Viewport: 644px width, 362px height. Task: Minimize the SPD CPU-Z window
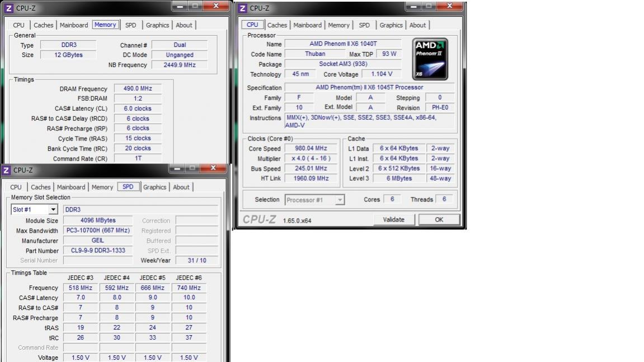177,168
